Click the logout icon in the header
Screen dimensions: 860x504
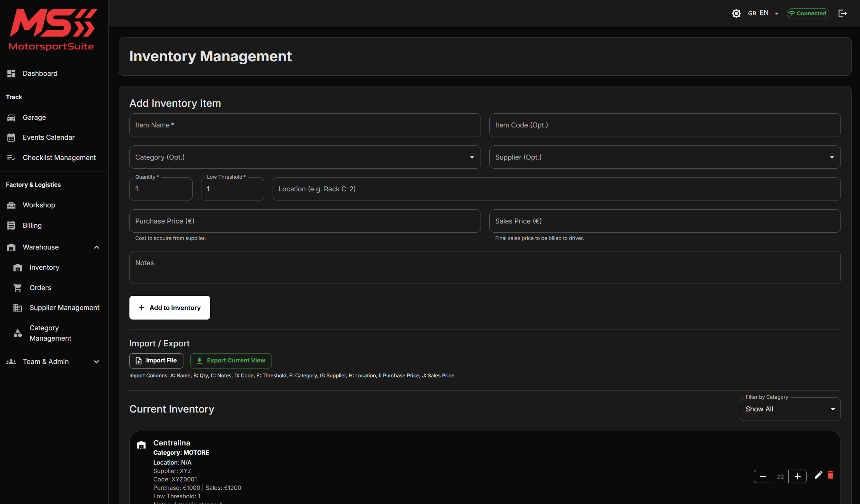click(x=842, y=13)
